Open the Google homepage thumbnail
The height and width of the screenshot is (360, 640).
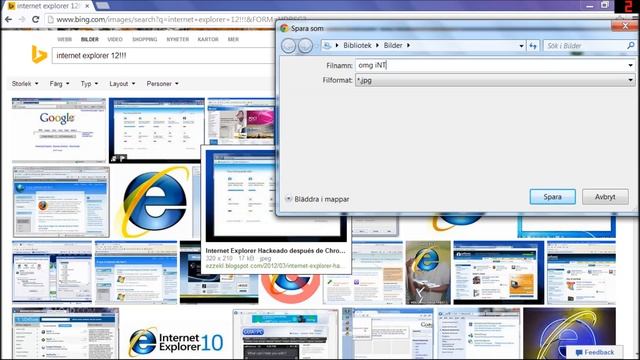[59, 130]
